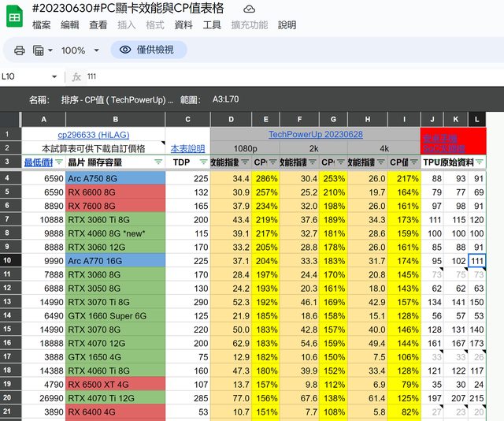Click the 僅供檢視 view-only button

(x=148, y=50)
